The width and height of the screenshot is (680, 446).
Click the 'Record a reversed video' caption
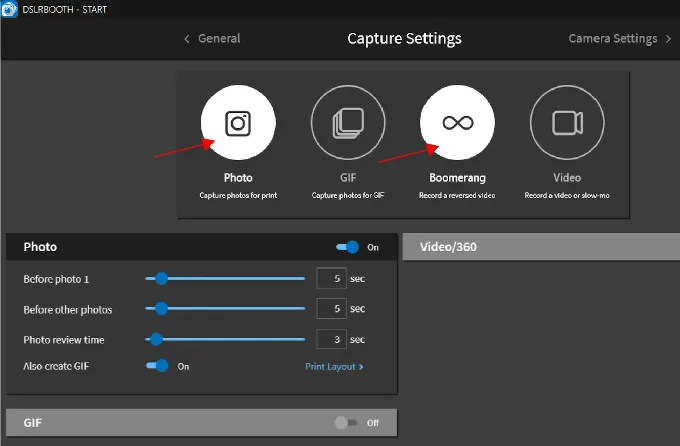457,195
